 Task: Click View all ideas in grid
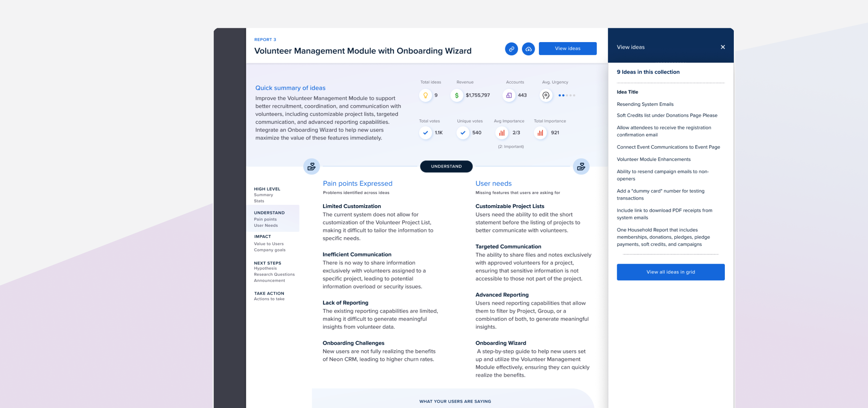(x=671, y=272)
